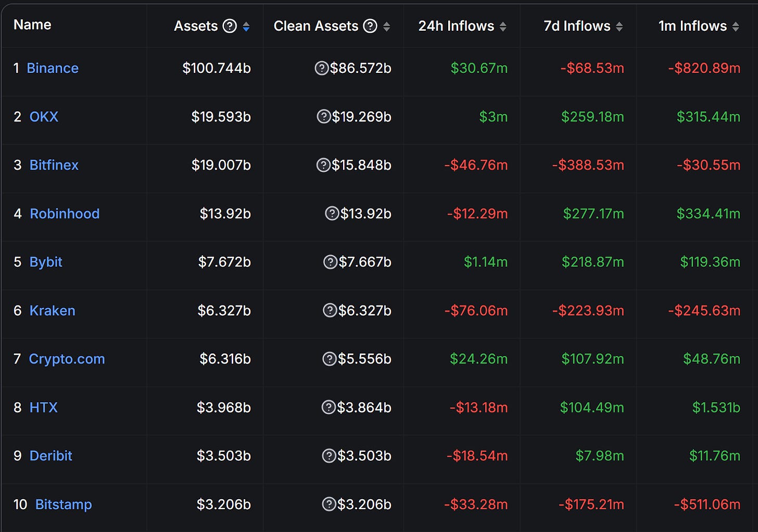Image resolution: width=758 pixels, height=532 pixels.
Task: Select Robinhood 7d inflow $277.17m
Action: click(593, 213)
